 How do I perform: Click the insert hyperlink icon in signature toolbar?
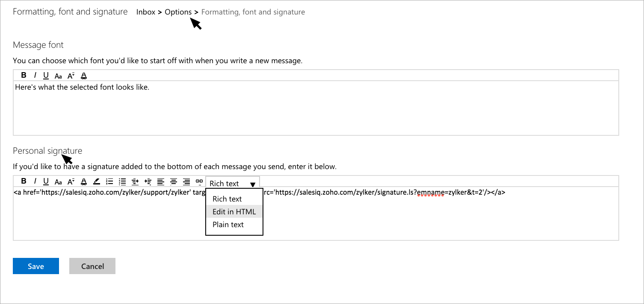pyautogui.click(x=199, y=181)
